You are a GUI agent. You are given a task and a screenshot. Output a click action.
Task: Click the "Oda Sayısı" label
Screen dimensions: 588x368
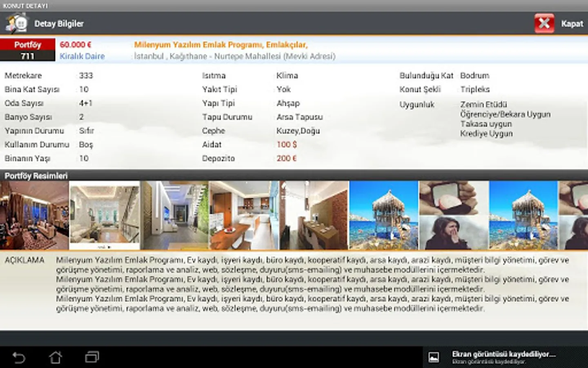(24, 103)
